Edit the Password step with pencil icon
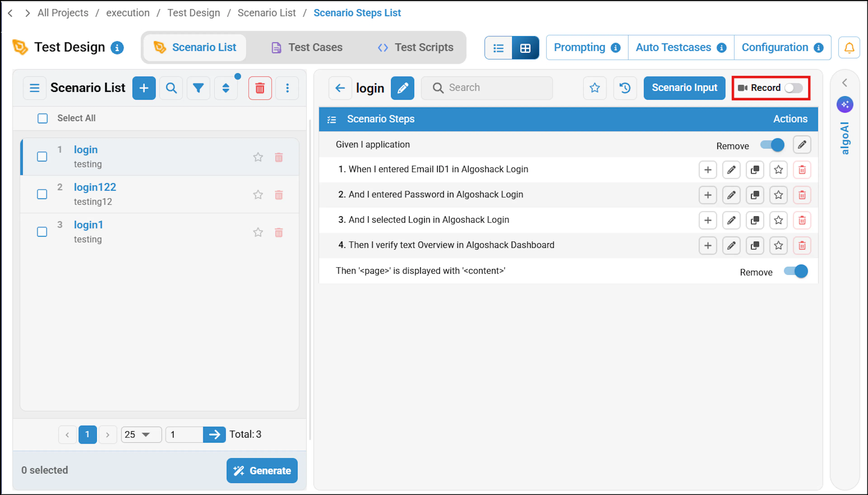The image size is (868, 495). (x=731, y=195)
